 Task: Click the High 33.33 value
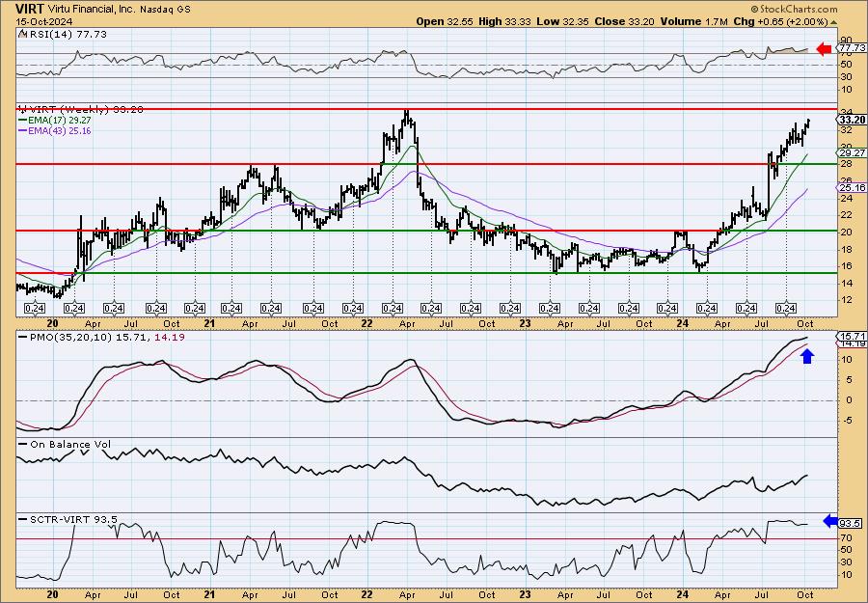[x=502, y=21]
